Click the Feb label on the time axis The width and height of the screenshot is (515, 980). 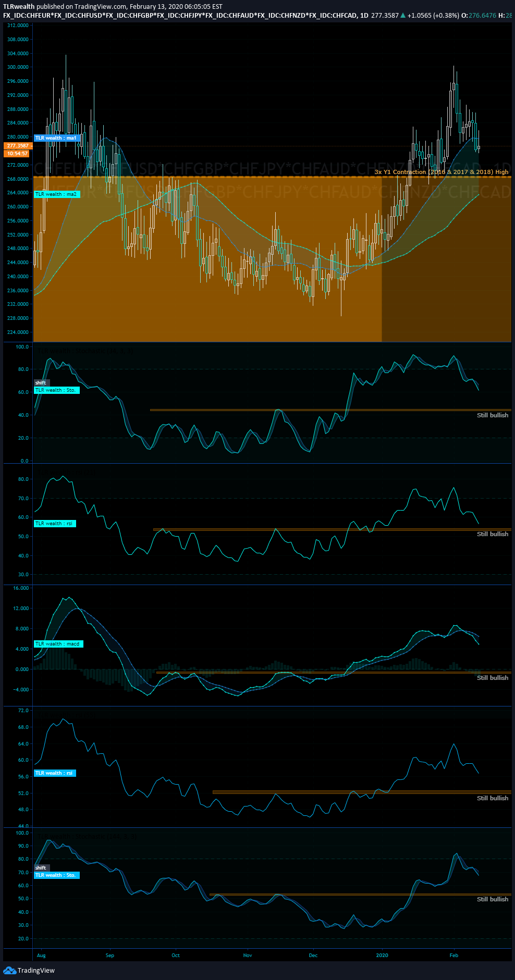454,956
